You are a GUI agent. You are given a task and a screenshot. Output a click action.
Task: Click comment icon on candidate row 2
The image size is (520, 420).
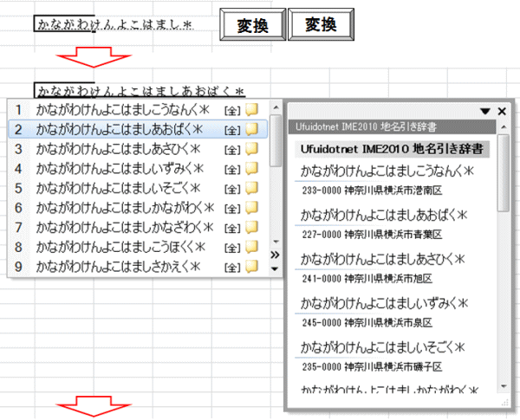[251, 129]
